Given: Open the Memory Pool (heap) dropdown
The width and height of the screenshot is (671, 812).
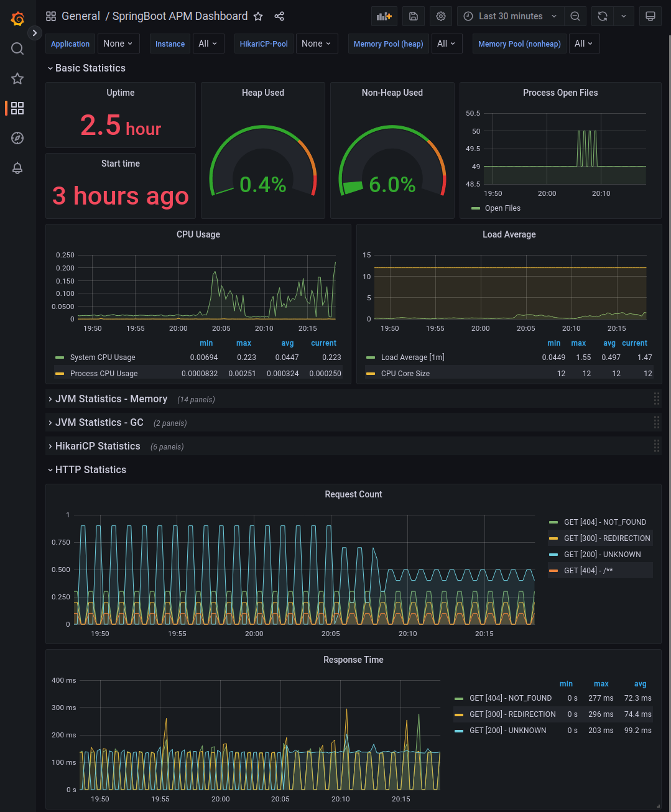Looking at the screenshot, I should 447,44.
